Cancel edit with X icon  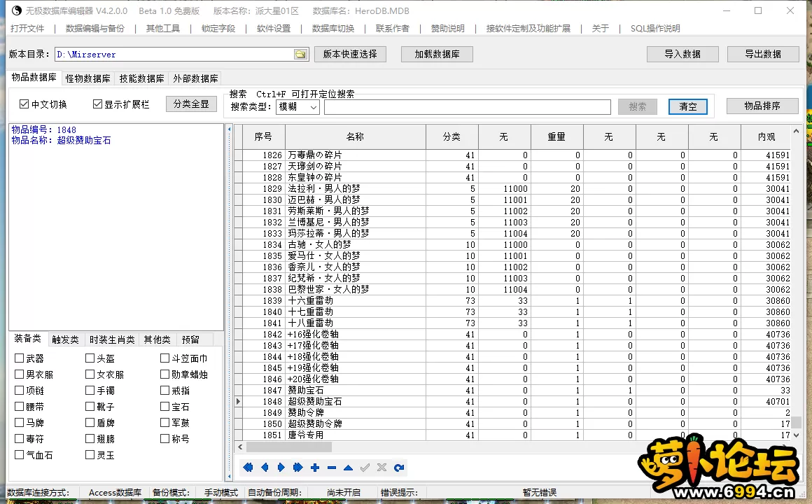pyautogui.click(x=381, y=468)
